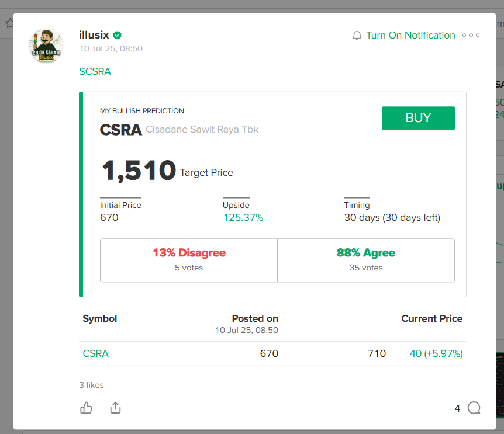This screenshot has height=434, width=504.
Task: Open the three-dot more options menu
Action: pos(471,35)
